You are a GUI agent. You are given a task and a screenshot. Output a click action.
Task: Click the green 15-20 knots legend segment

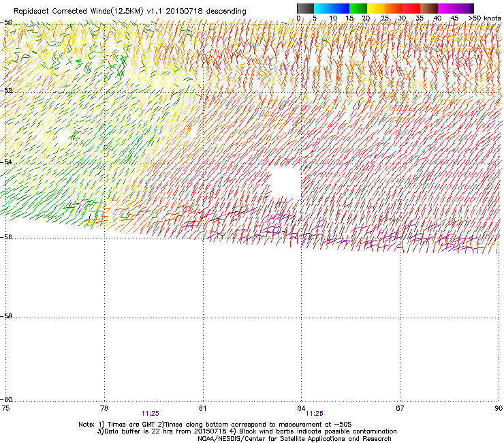tap(358, 8)
